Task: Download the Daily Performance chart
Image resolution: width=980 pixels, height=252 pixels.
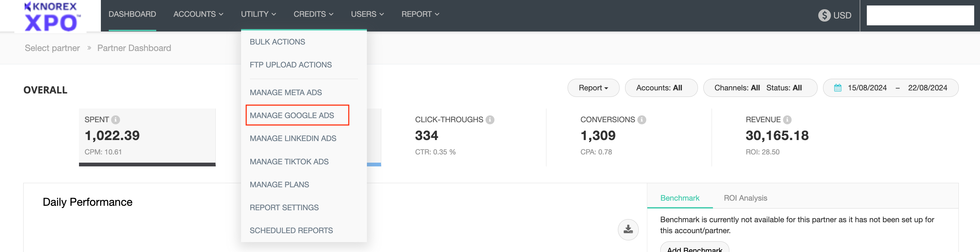Action: click(628, 229)
